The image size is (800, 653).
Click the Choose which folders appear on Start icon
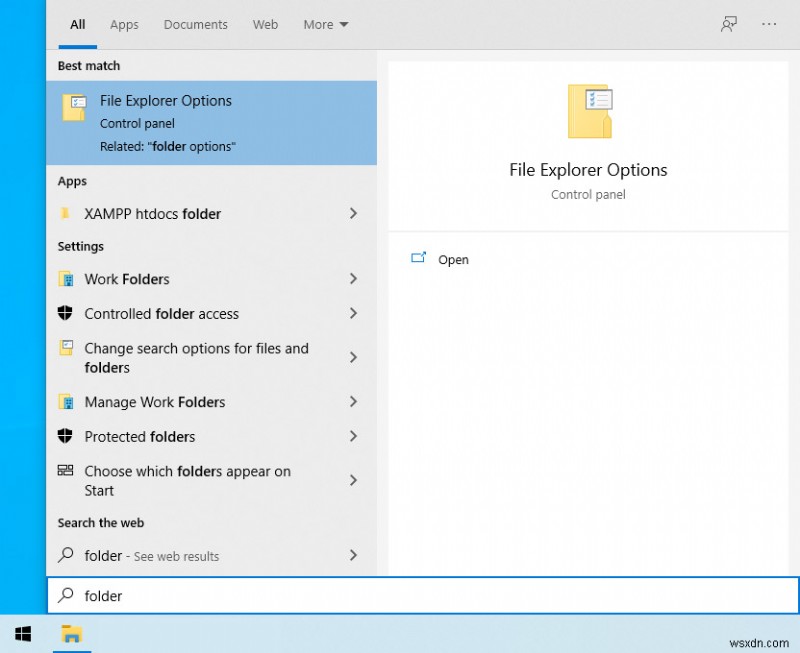[x=67, y=470]
